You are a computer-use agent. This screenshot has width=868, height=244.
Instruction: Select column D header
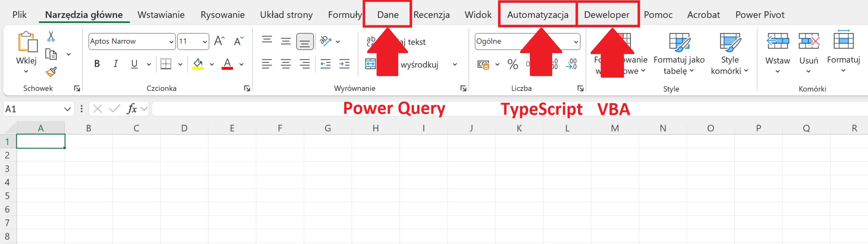pos(184,128)
